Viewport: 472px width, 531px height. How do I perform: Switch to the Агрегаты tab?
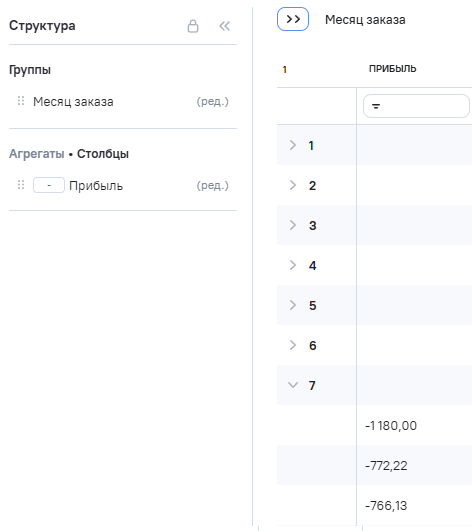37,154
